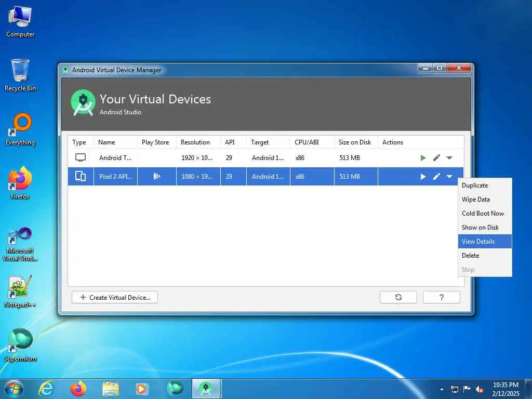Open the Everything search desktop shortcut
This screenshot has height=399, width=532.
pos(20,129)
